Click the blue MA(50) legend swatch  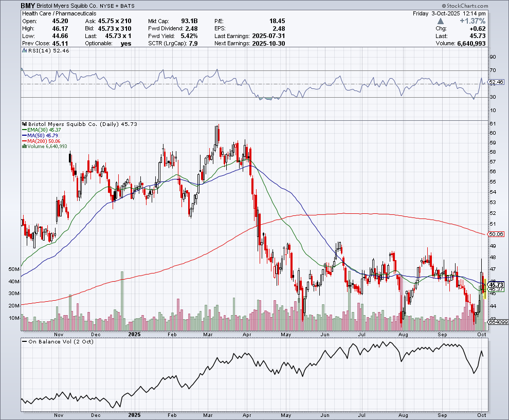point(24,135)
